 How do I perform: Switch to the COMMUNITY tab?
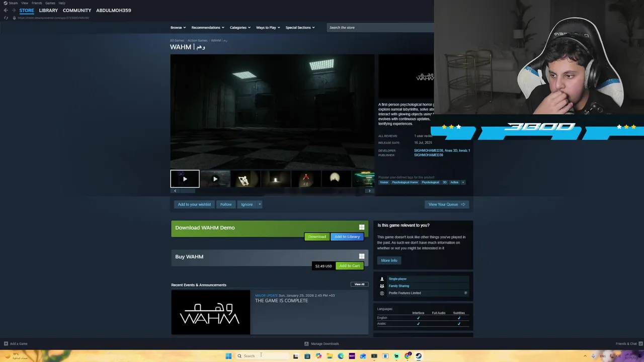(77, 11)
